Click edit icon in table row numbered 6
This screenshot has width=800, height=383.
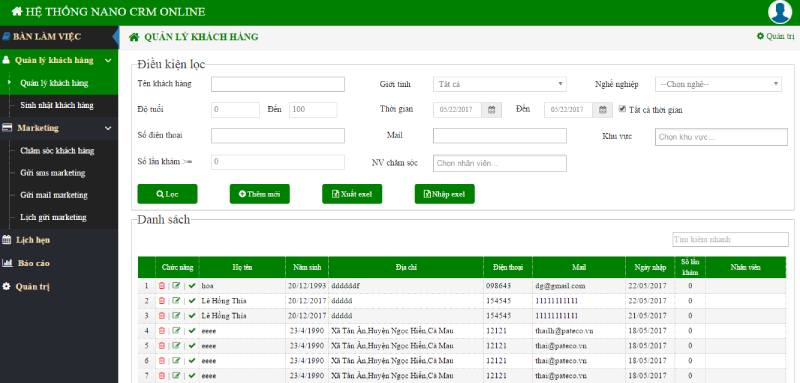(176, 360)
